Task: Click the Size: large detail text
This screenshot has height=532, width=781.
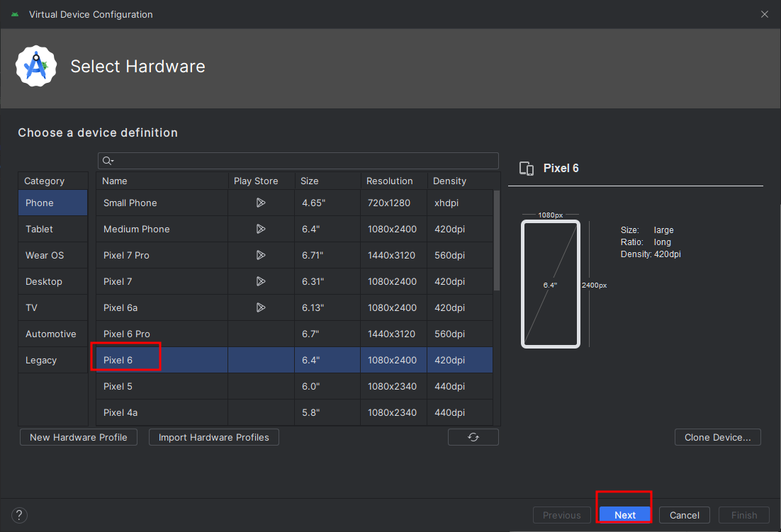Action: tap(647, 230)
